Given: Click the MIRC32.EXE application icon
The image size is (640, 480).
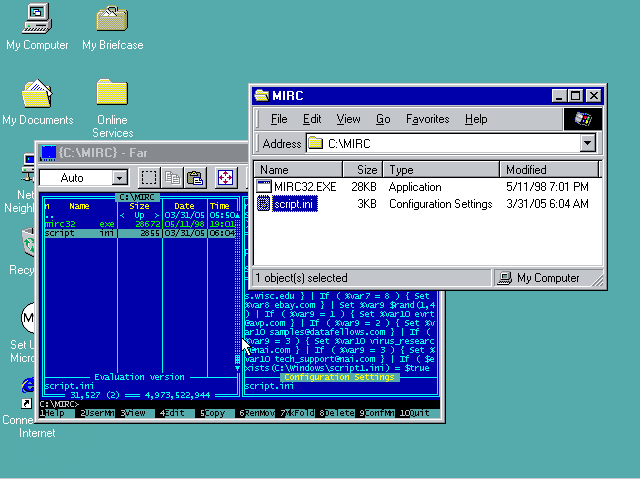Looking at the screenshot, I should [x=264, y=187].
